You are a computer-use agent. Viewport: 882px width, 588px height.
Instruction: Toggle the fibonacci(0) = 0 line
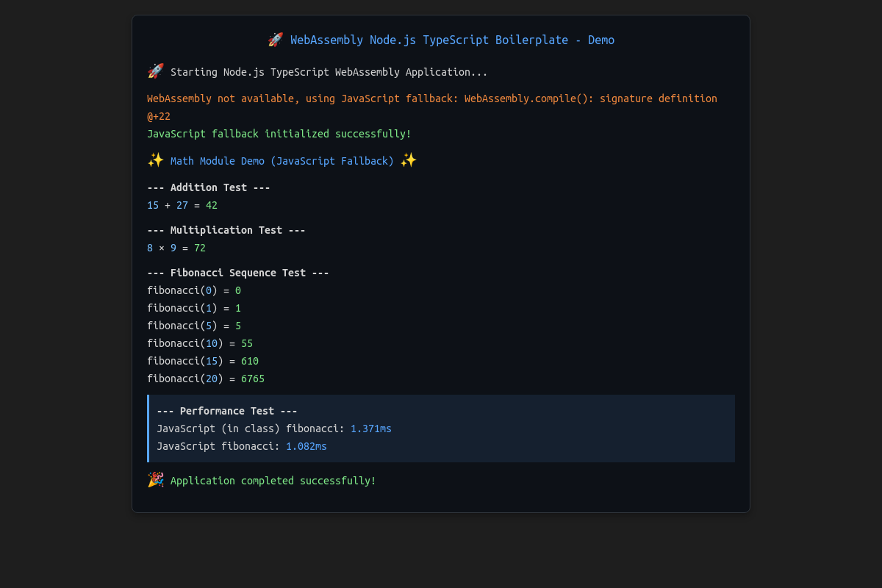click(x=193, y=290)
